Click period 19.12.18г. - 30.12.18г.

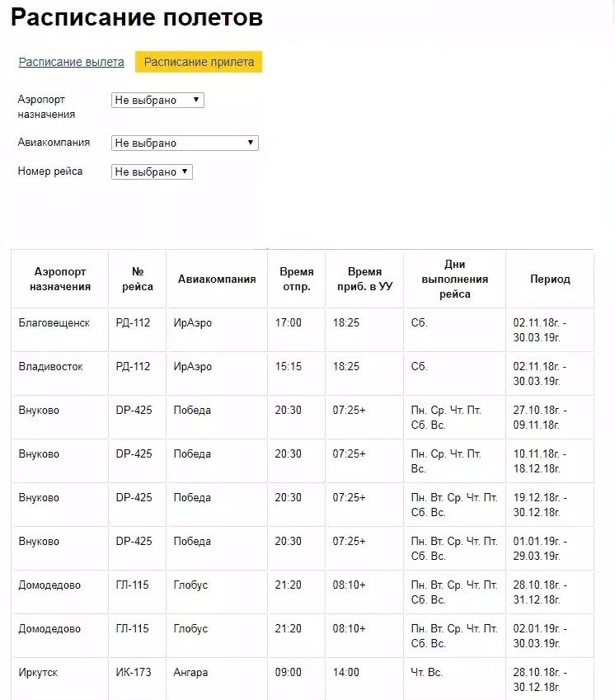point(540,505)
